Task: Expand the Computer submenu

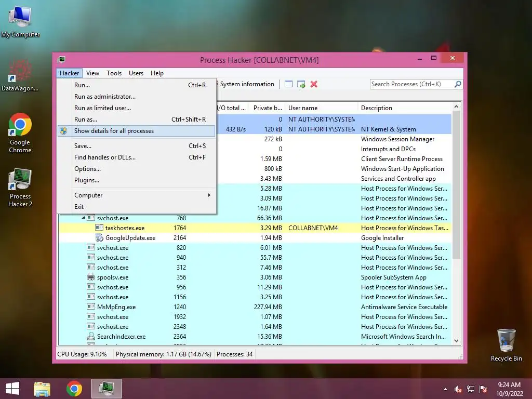Action: point(137,195)
